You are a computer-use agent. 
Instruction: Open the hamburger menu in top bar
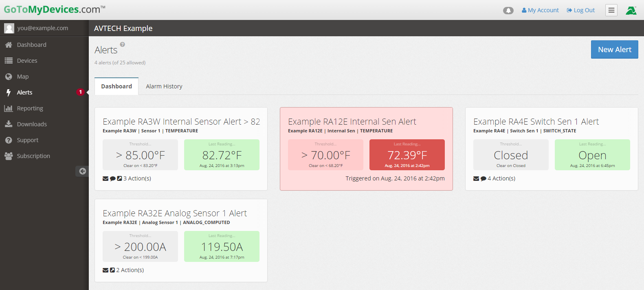pos(611,10)
